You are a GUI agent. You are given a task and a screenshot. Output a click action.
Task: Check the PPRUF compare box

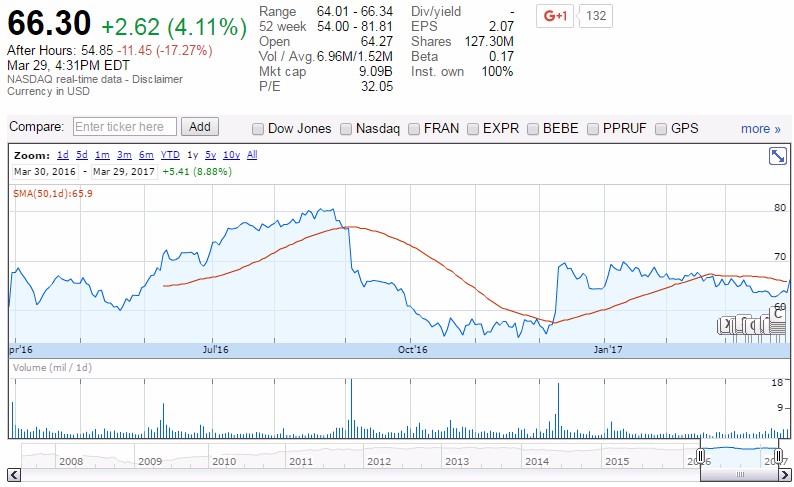[593, 129]
